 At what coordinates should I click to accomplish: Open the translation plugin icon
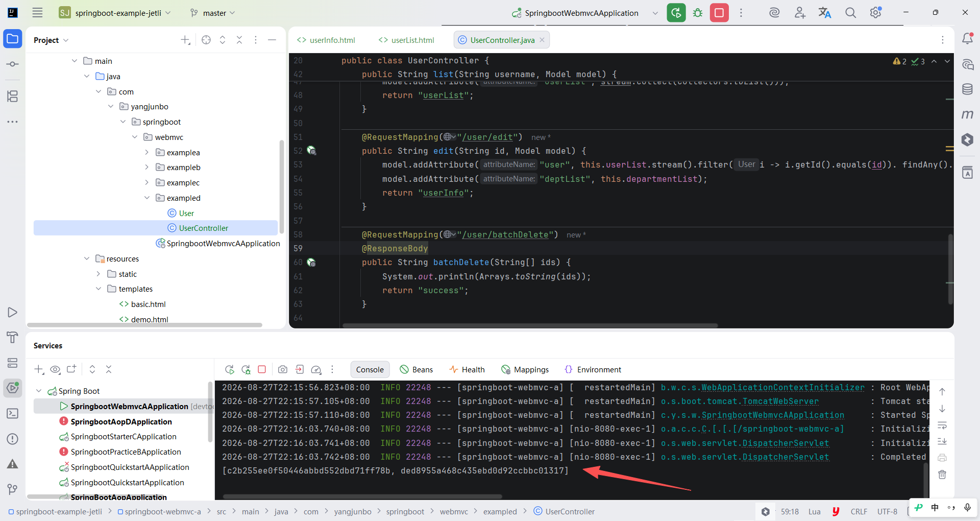(825, 13)
